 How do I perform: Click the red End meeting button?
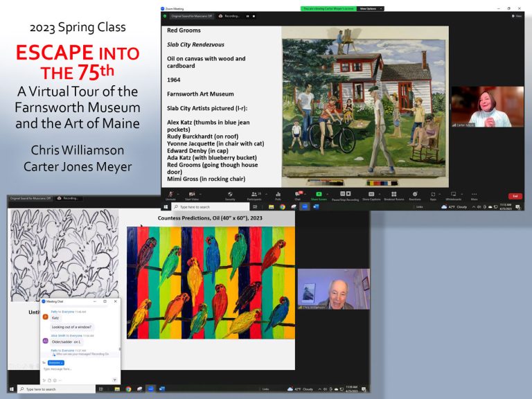(515, 196)
